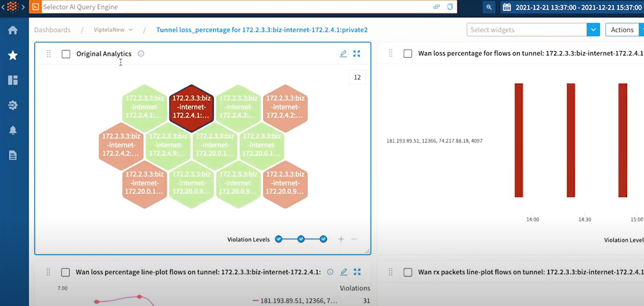Open the Home page from sidebar
Viewport: 644px width, 306px height.
click(x=13, y=29)
